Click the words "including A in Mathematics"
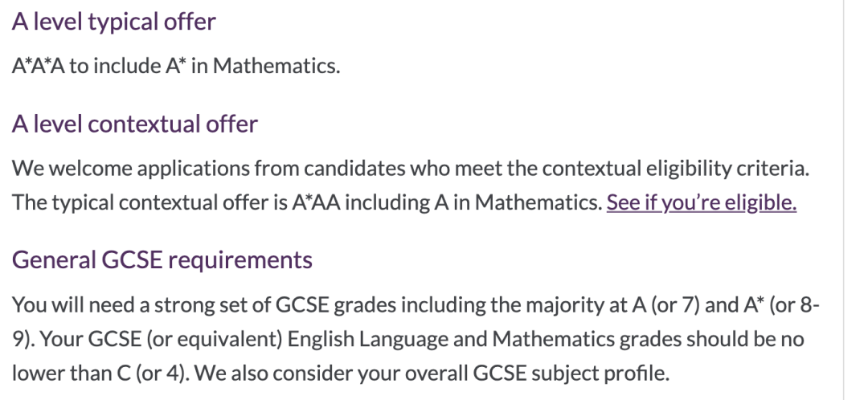 pos(473,202)
